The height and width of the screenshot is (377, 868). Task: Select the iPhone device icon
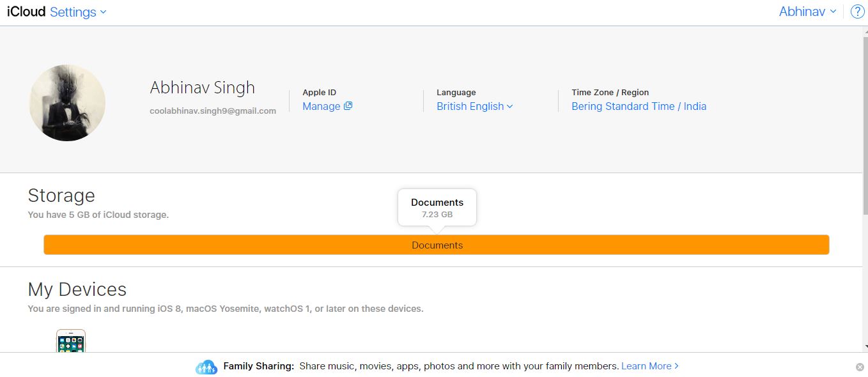point(71,340)
